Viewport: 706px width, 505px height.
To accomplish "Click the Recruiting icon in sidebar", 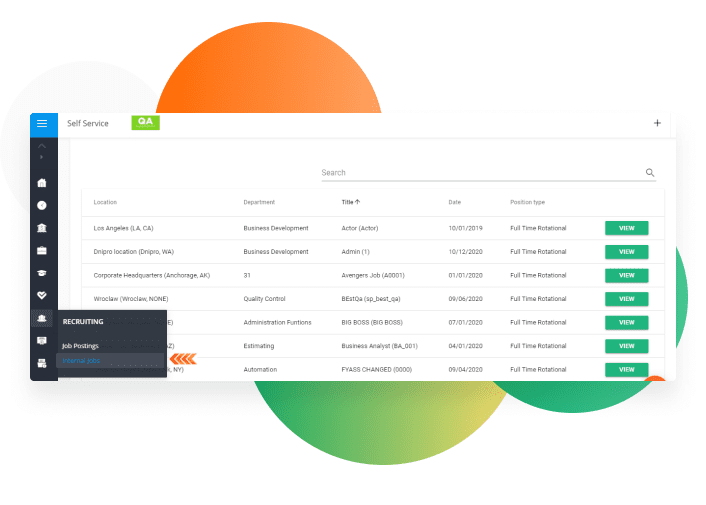I will point(42,318).
